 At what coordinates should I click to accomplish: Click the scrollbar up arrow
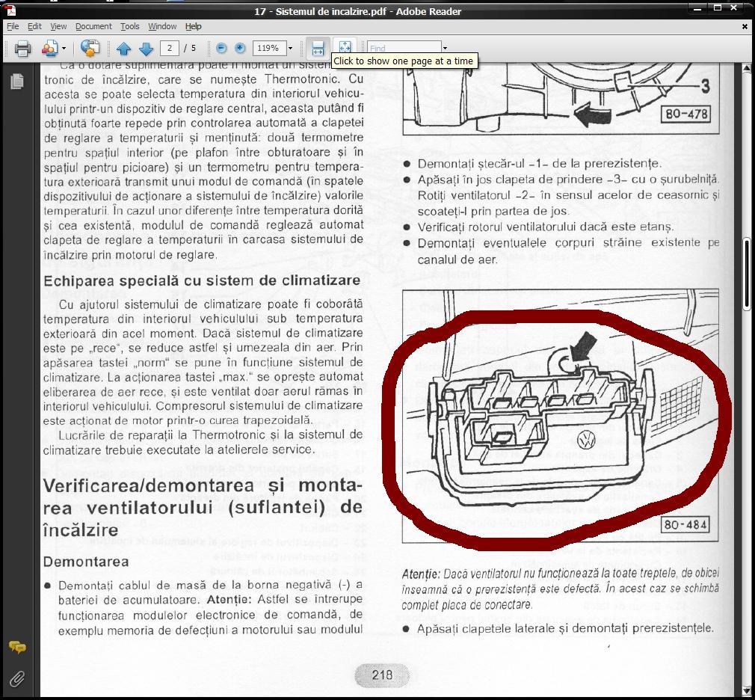747,68
